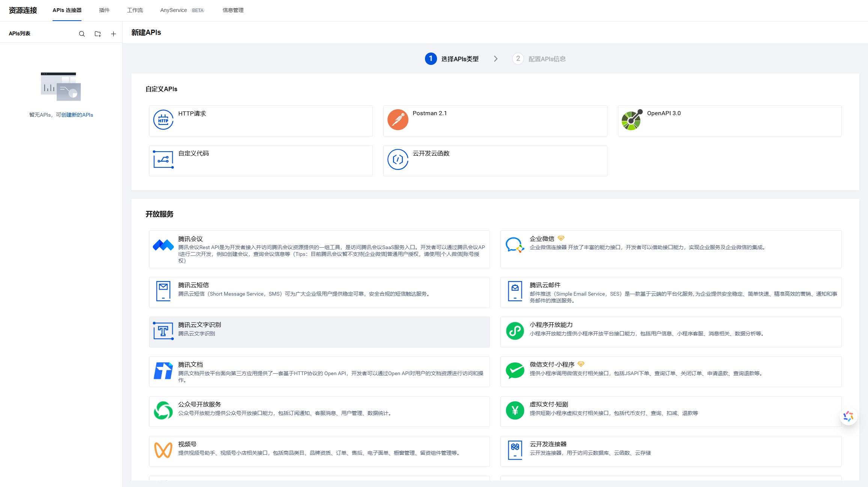The image size is (868, 487).
Task: Click the 视频号 orange butterfly icon
Action: (163, 450)
